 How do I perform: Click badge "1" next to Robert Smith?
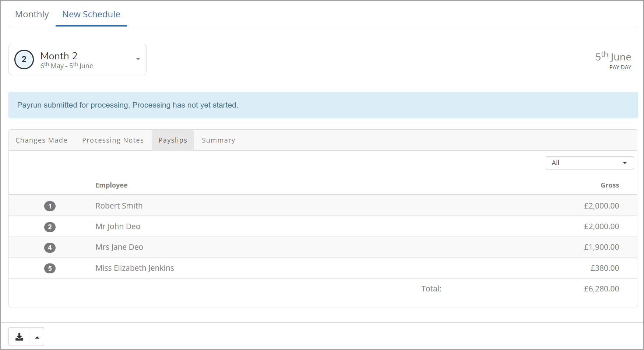coord(50,206)
